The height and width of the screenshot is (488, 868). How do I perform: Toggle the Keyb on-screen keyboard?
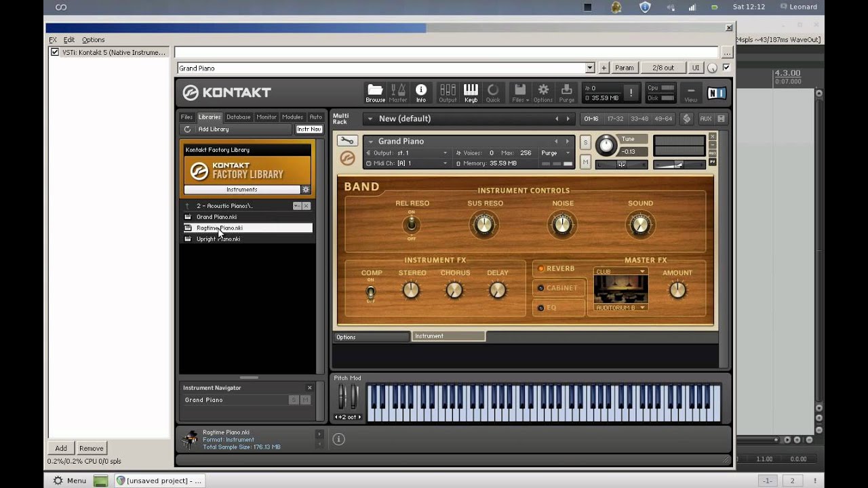[x=471, y=93]
